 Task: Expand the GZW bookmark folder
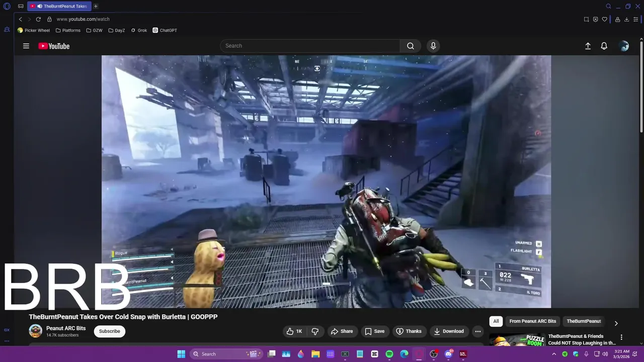point(94,30)
